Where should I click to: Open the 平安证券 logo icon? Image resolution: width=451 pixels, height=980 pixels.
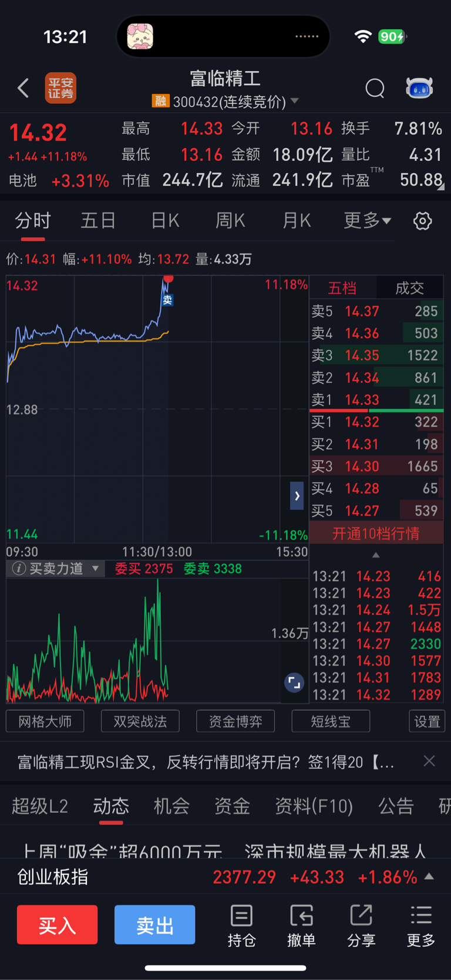[61, 89]
